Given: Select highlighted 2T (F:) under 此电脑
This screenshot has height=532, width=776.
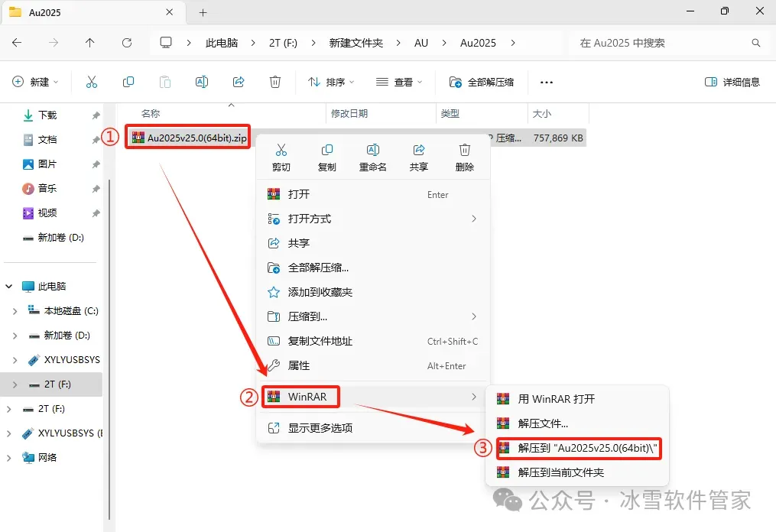Looking at the screenshot, I should pos(51,384).
